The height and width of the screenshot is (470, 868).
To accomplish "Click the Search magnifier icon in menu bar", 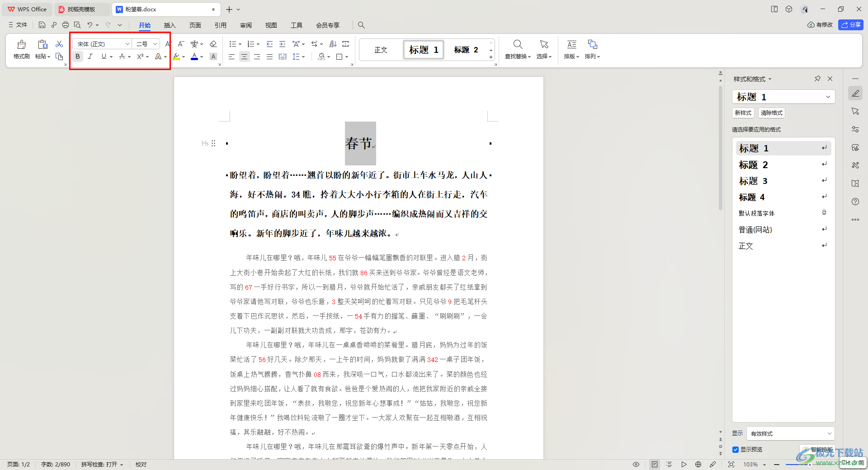I will tap(361, 25).
